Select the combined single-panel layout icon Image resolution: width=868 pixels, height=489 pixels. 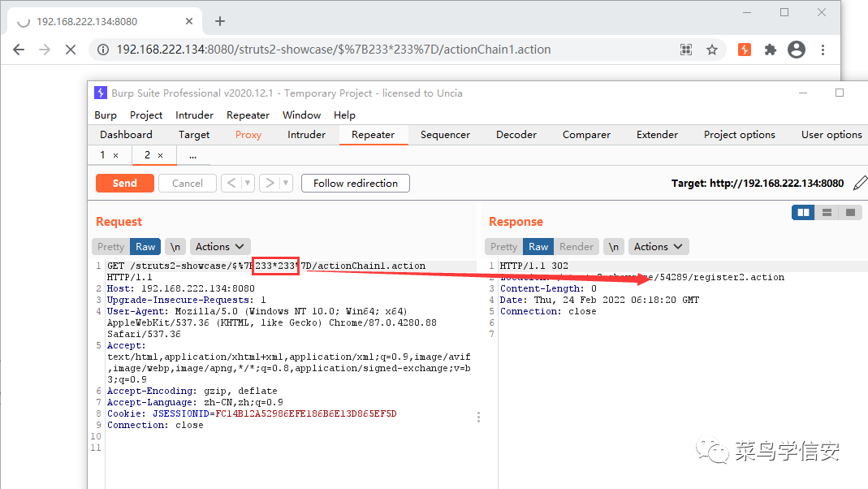point(850,212)
